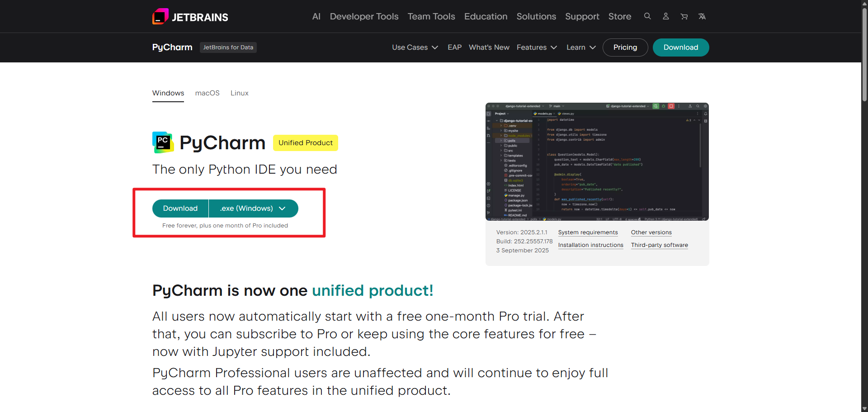
Task: Click the scrollbar up arrow
Action: [864, 3]
